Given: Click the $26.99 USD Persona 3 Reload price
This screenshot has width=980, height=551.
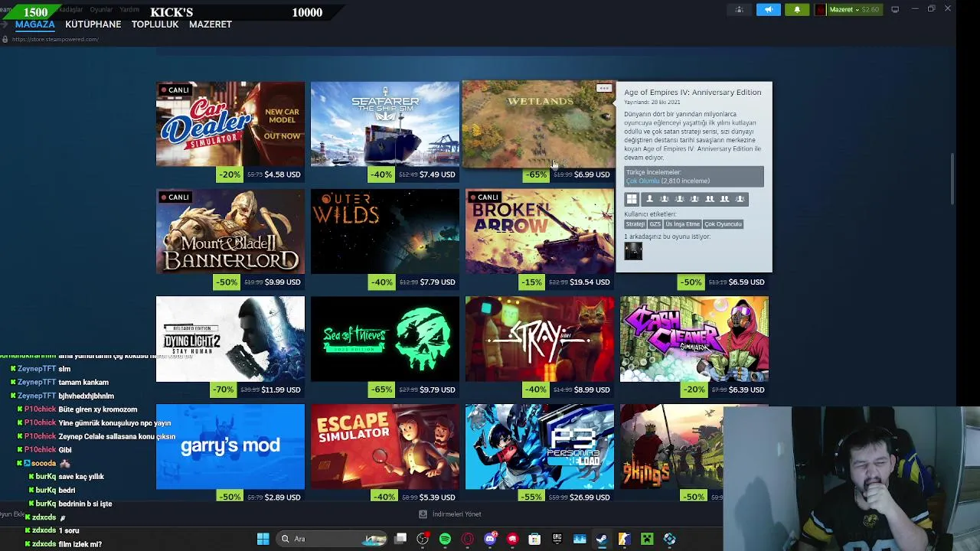Looking at the screenshot, I should pyautogui.click(x=590, y=497).
